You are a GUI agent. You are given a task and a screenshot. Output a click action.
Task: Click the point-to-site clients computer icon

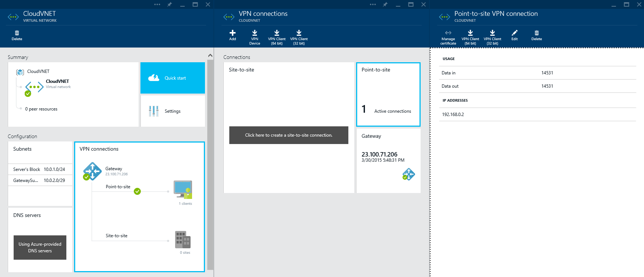coord(183,189)
